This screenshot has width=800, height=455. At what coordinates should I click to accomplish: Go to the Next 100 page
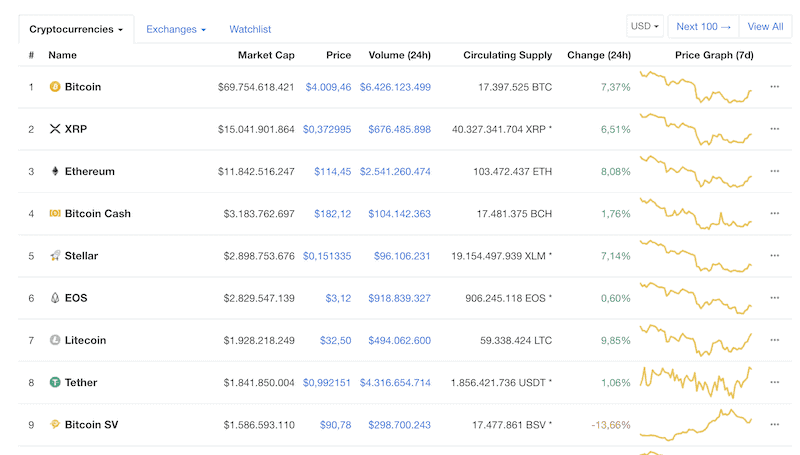pyautogui.click(x=703, y=27)
